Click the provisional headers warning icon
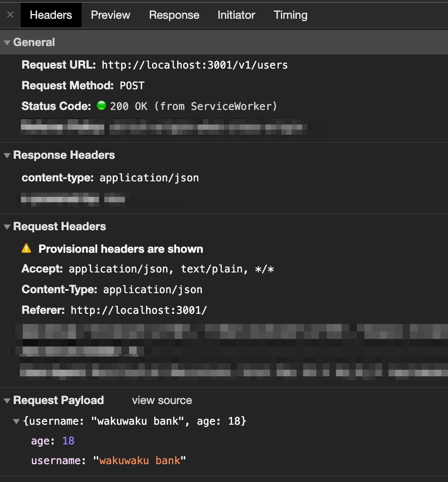Screen dimensions: 448x482 tap(27, 249)
